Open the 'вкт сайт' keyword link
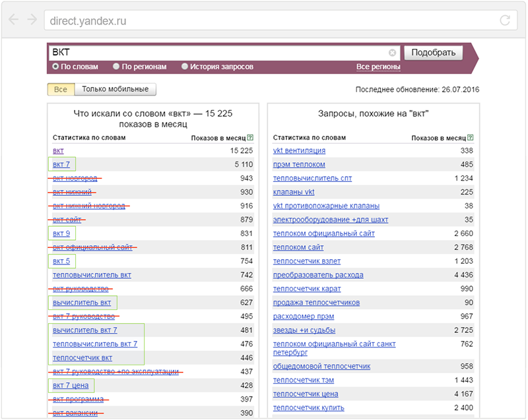Image resolution: width=528 pixels, height=420 pixels. [67, 220]
